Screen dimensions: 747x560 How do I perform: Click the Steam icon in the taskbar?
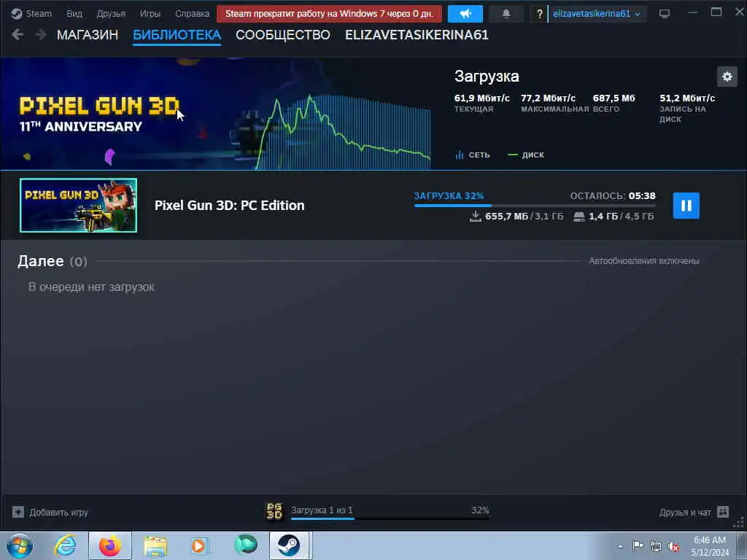tap(289, 545)
